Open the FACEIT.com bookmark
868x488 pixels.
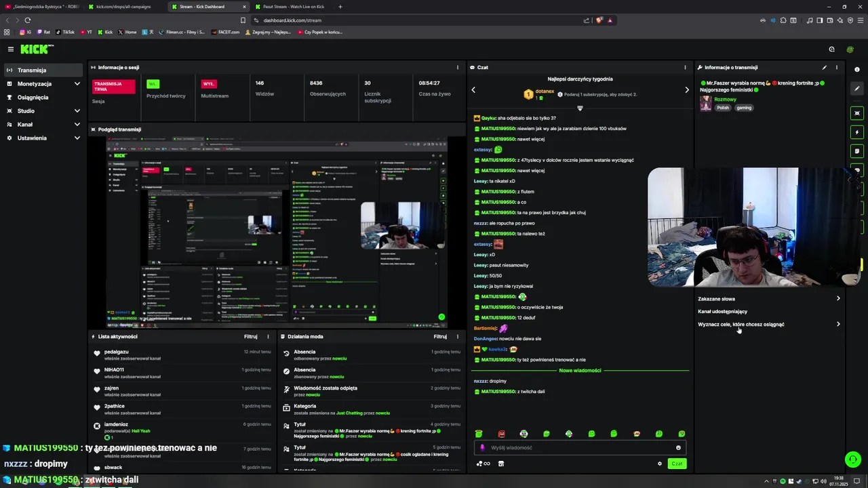(x=225, y=32)
